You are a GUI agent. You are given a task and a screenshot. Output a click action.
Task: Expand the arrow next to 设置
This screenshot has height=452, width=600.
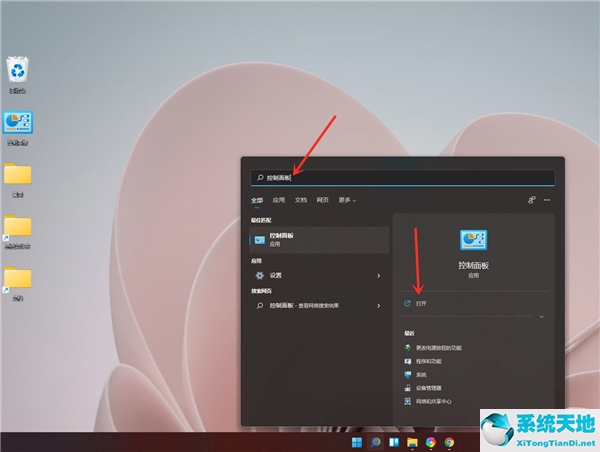pyautogui.click(x=378, y=276)
